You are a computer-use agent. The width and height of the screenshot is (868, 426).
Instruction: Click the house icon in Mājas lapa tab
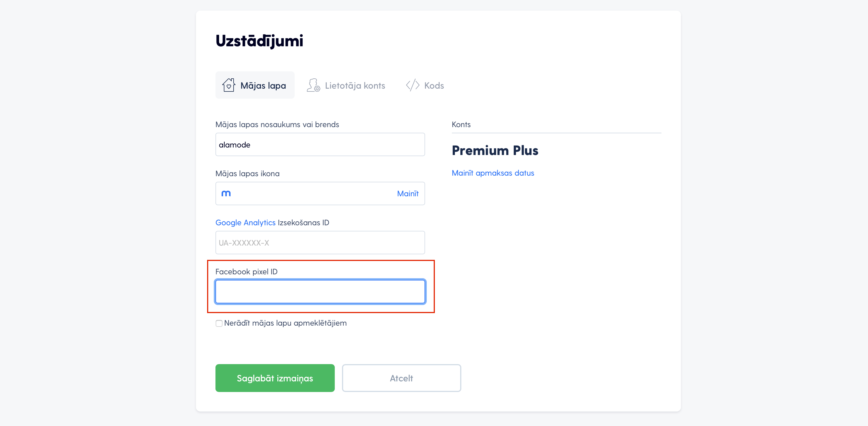pos(229,85)
